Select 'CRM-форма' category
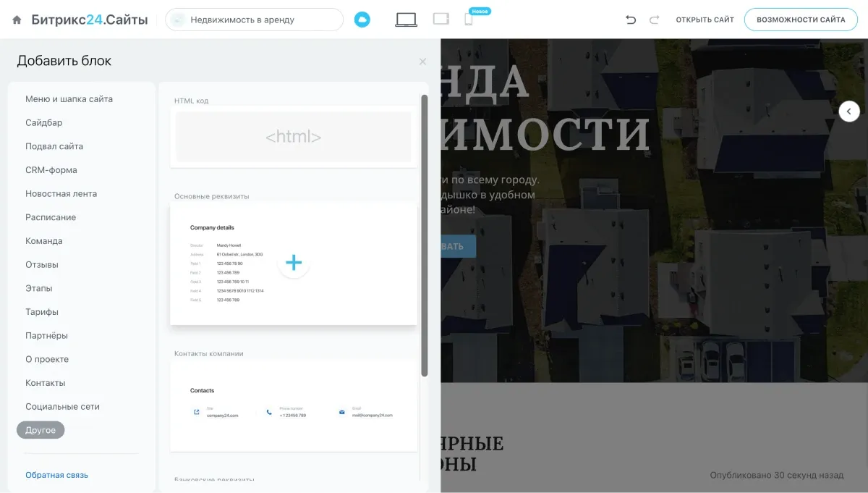Screen dimensions: 868x493 pyautogui.click(x=51, y=170)
